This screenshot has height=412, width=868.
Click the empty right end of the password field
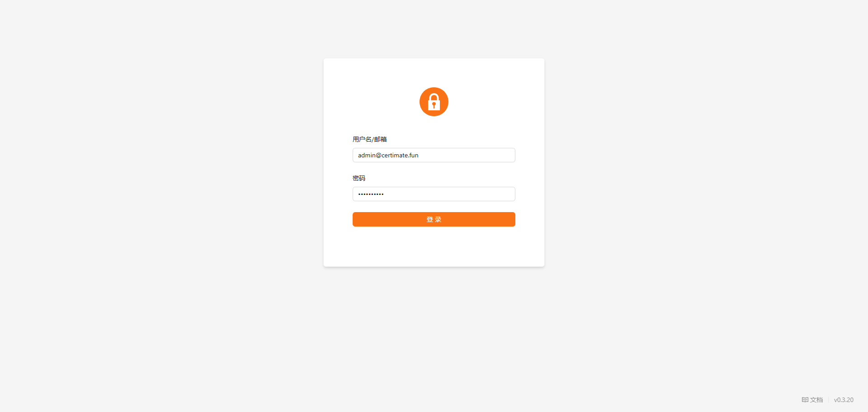point(488,194)
